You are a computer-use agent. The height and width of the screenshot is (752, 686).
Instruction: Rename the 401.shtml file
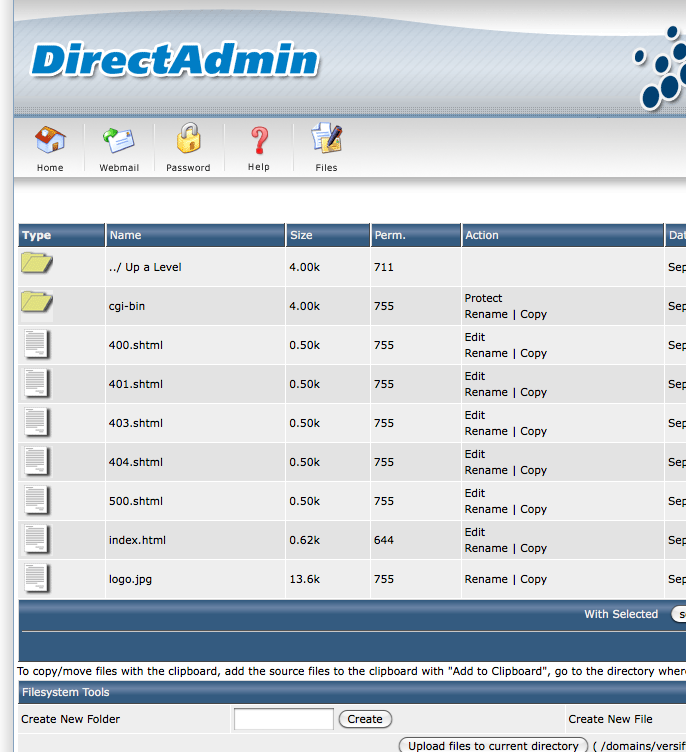coord(486,392)
